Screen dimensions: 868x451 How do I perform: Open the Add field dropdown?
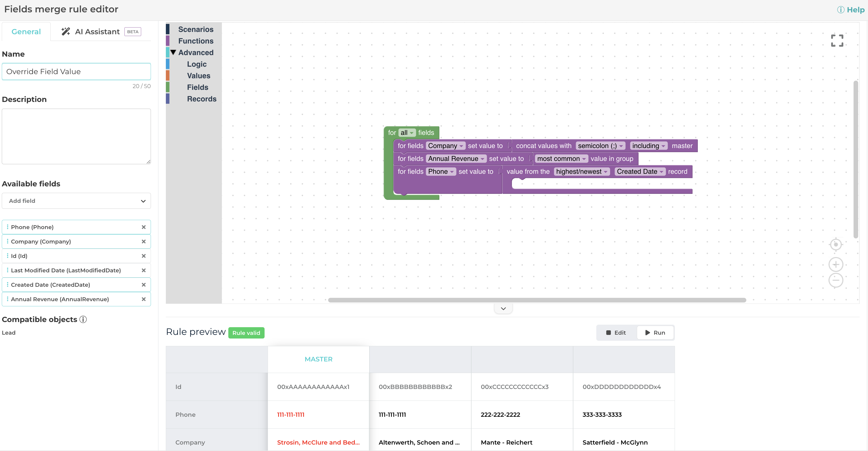[x=76, y=201]
